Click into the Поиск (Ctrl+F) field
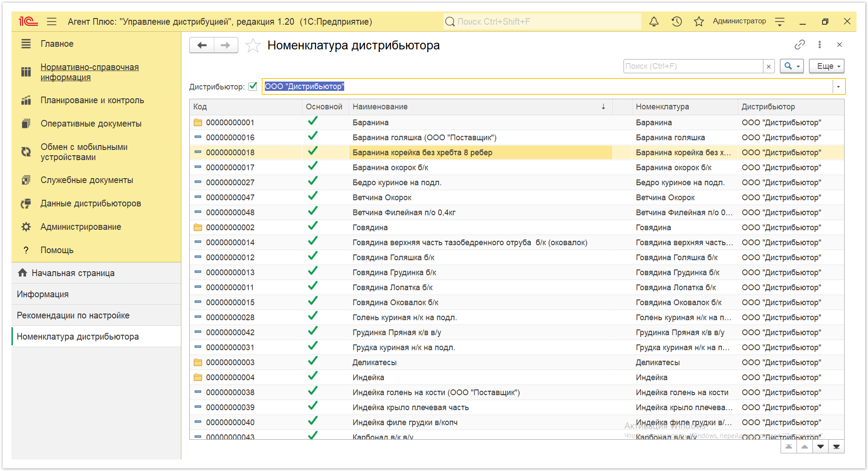 (x=693, y=66)
